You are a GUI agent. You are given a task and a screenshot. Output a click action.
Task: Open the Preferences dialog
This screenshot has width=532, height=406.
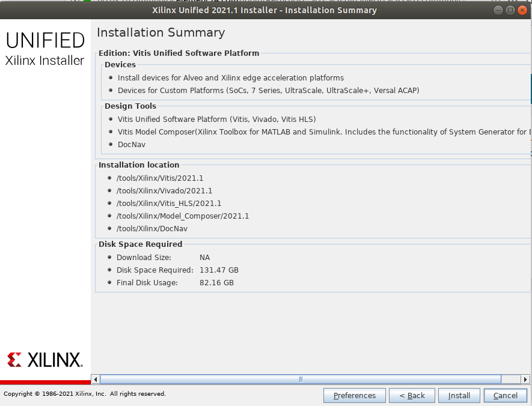354,396
